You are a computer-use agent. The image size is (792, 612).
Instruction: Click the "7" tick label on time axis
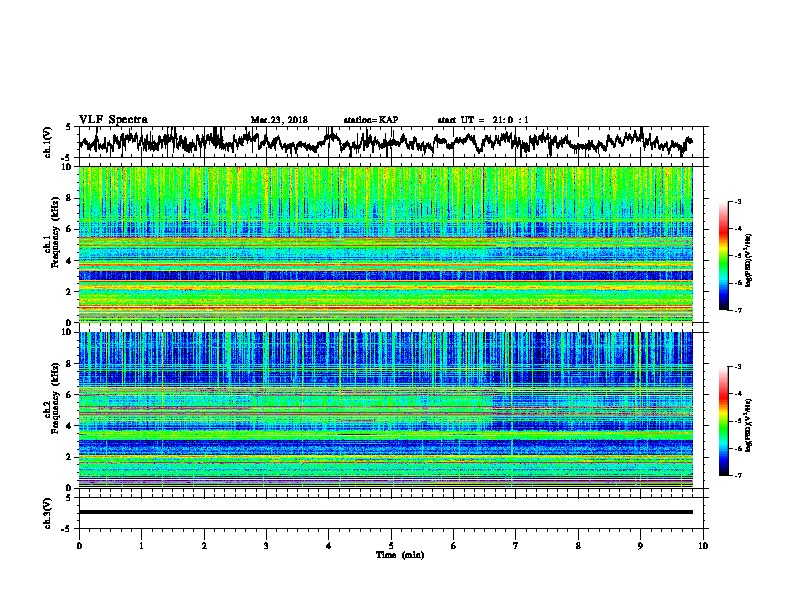[516, 546]
